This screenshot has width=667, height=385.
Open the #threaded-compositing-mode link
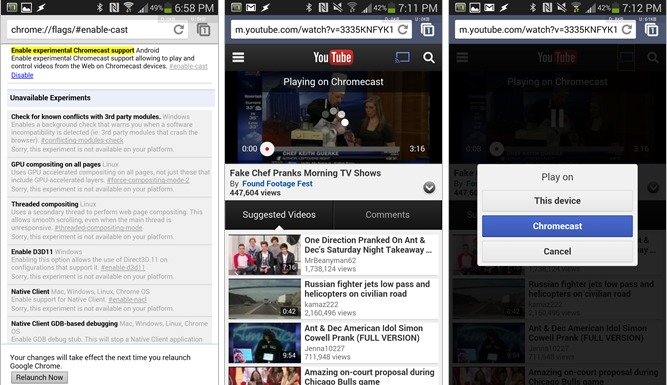point(98,228)
